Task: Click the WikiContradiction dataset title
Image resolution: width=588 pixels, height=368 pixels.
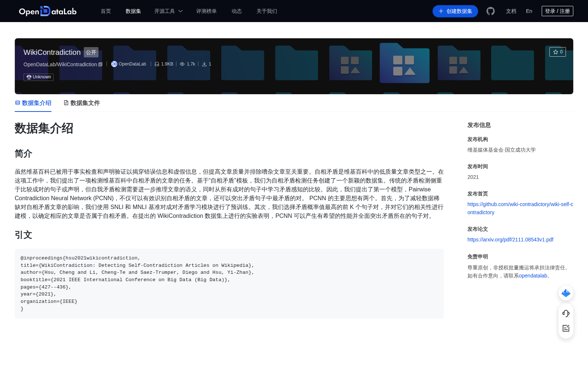Action: coord(52,52)
